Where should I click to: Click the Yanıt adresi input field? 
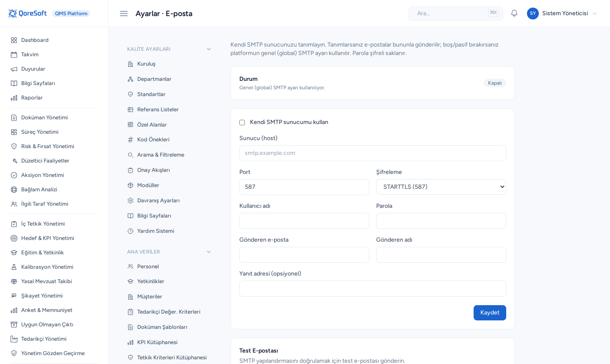pos(373,289)
